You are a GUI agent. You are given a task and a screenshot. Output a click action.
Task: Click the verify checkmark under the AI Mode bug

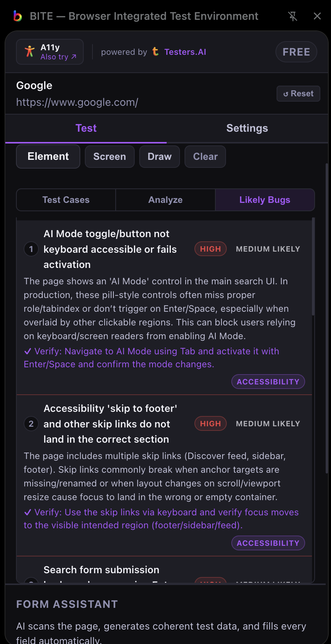click(28, 351)
